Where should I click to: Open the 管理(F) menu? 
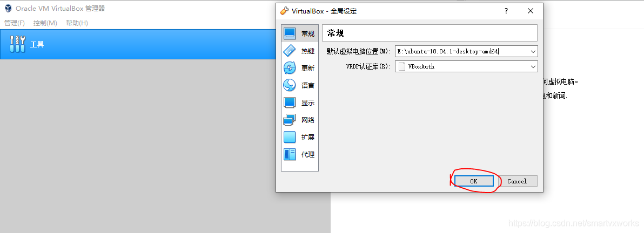[x=15, y=23]
